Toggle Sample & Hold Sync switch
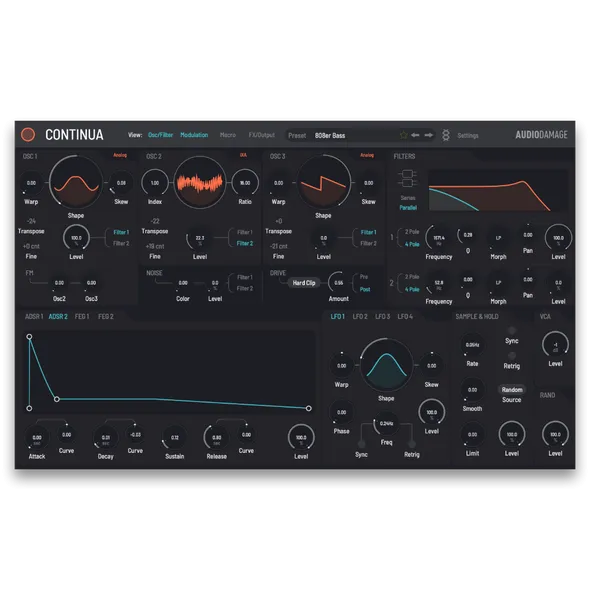The width and height of the screenshot is (590, 590). (512, 331)
